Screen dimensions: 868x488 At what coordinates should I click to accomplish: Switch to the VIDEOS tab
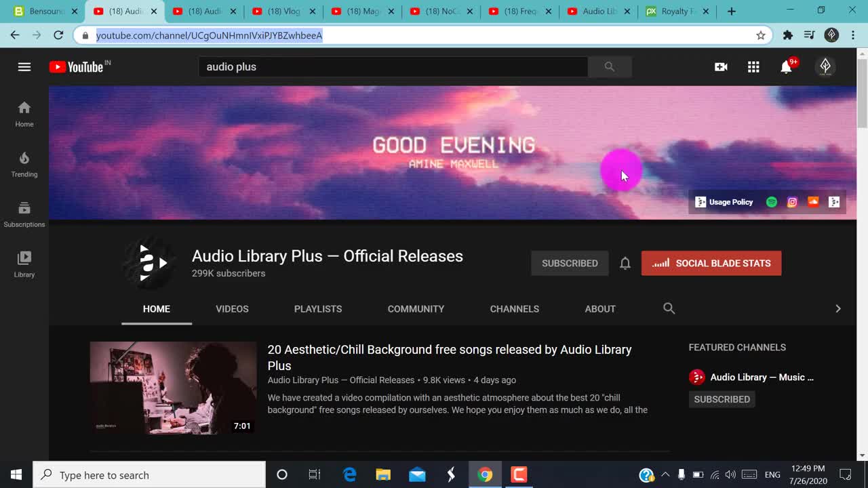(x=232, y=308)
